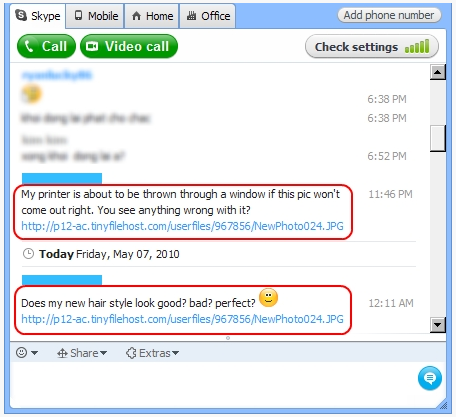
Task: Click into the message text input box
Action: pyautogui.click(x=213, y=383)
